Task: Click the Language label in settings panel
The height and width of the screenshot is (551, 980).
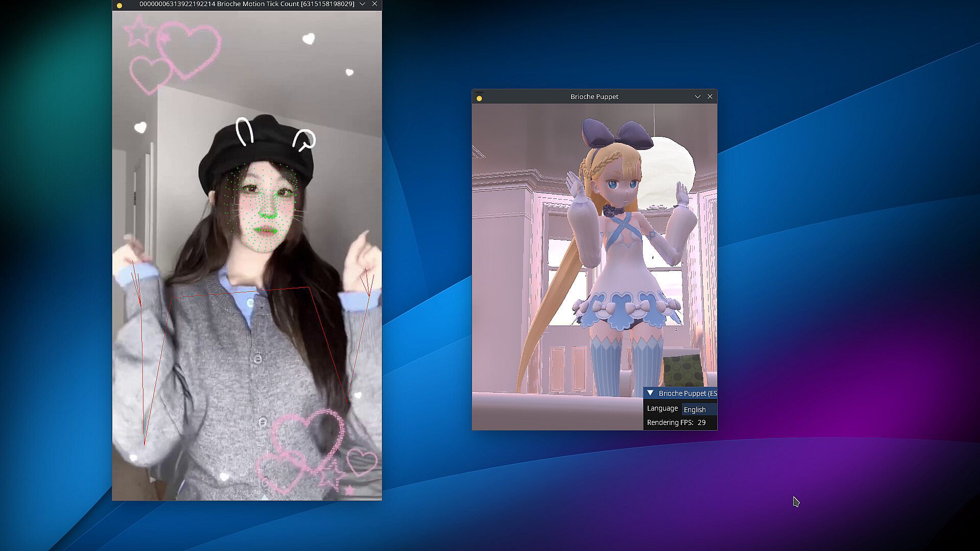Action: pos(662,409)
